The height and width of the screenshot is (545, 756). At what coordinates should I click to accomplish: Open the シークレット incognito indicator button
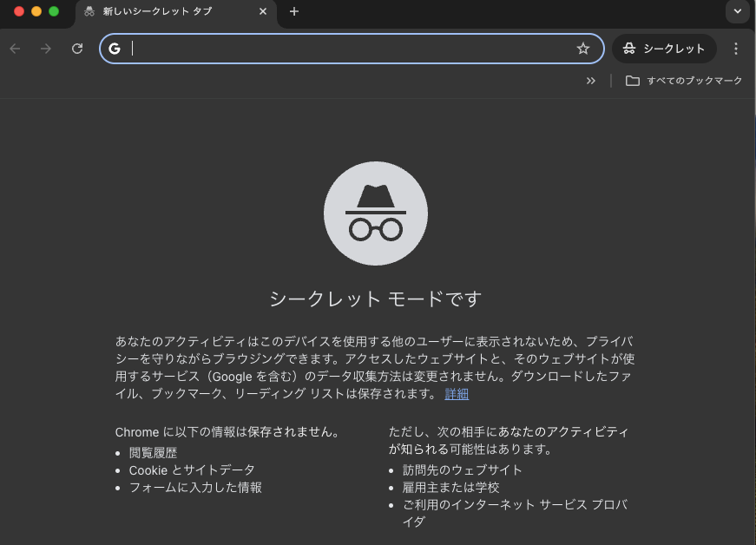(x=664, y=49)
